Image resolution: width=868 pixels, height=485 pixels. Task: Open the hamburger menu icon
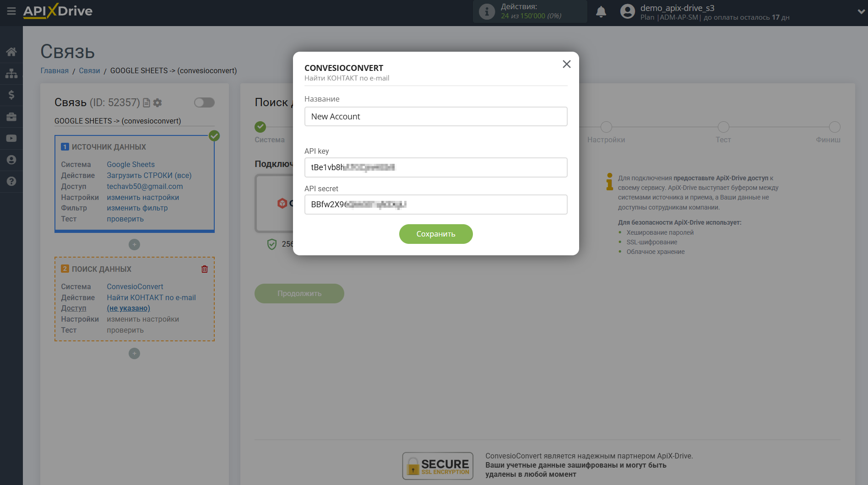11,11
